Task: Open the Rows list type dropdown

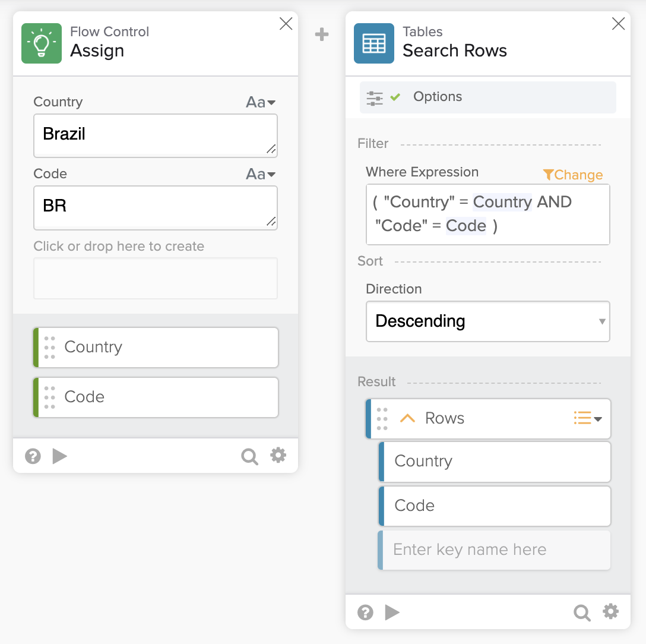Action: (588, 418)
